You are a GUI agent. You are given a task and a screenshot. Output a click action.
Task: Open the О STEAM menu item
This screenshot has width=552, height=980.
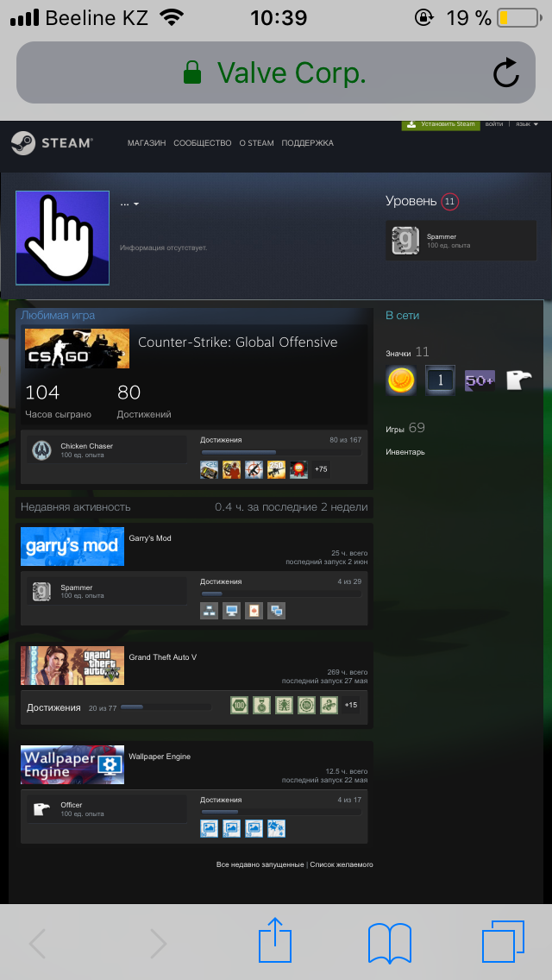click(x=256, y=143)
